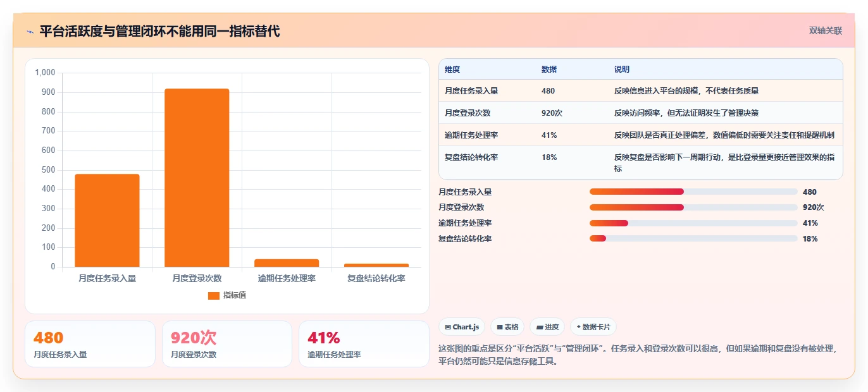
Task: Click the 月度登录次数 progress bar showing 920次
Action: click(693, 207)
